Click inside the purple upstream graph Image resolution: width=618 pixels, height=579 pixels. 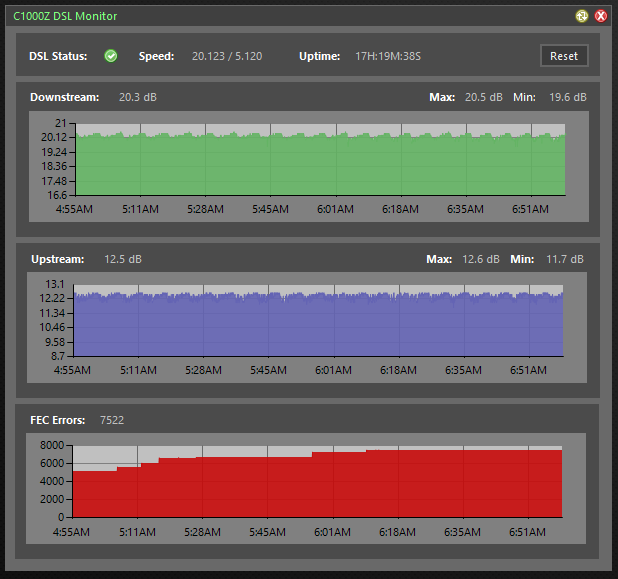318,320
